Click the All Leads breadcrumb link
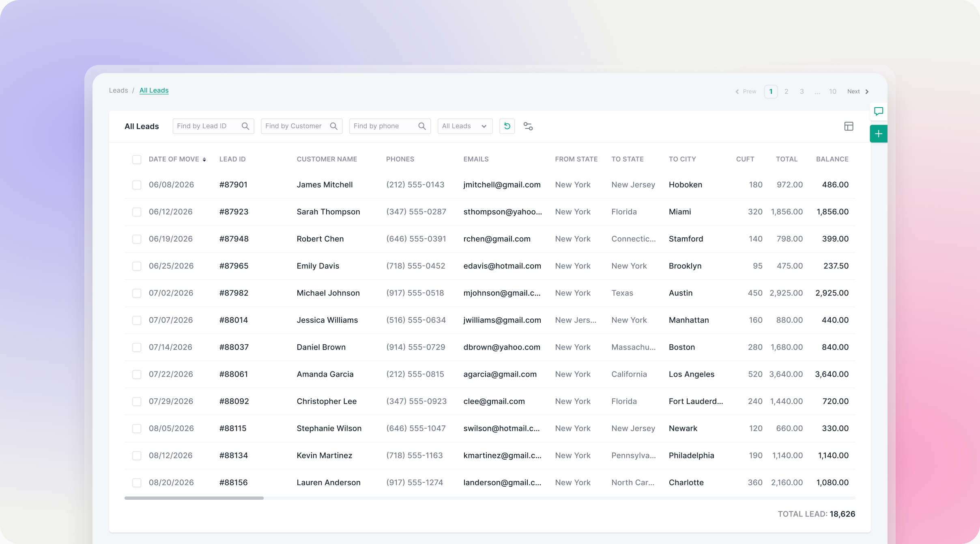 click(x=154, y=91)
